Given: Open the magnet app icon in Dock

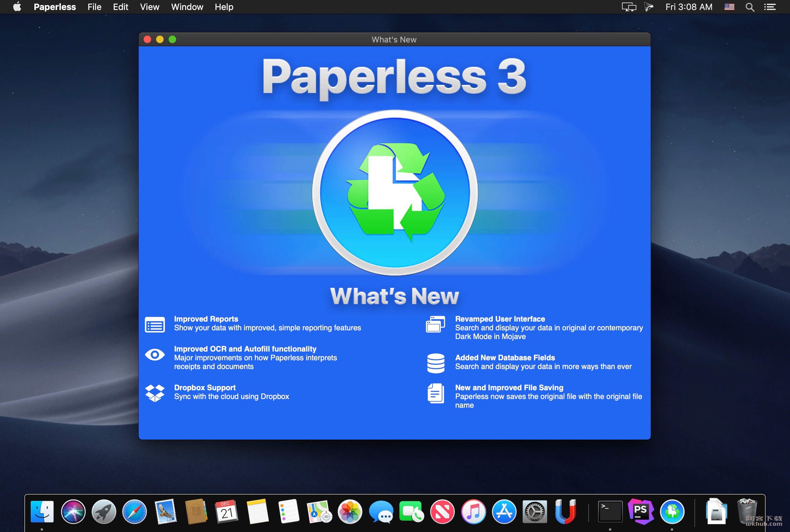Looking at the screenshot, I should pos(565,511).
